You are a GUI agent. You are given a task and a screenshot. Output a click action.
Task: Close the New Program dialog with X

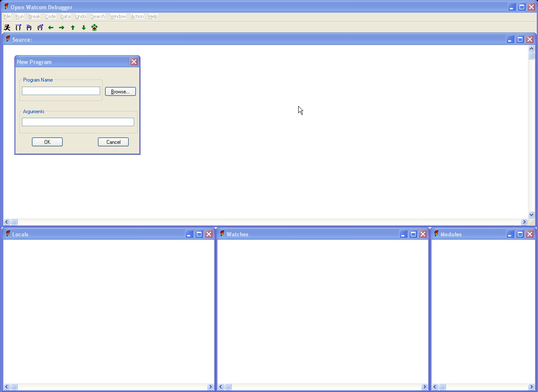pos(134,61)
